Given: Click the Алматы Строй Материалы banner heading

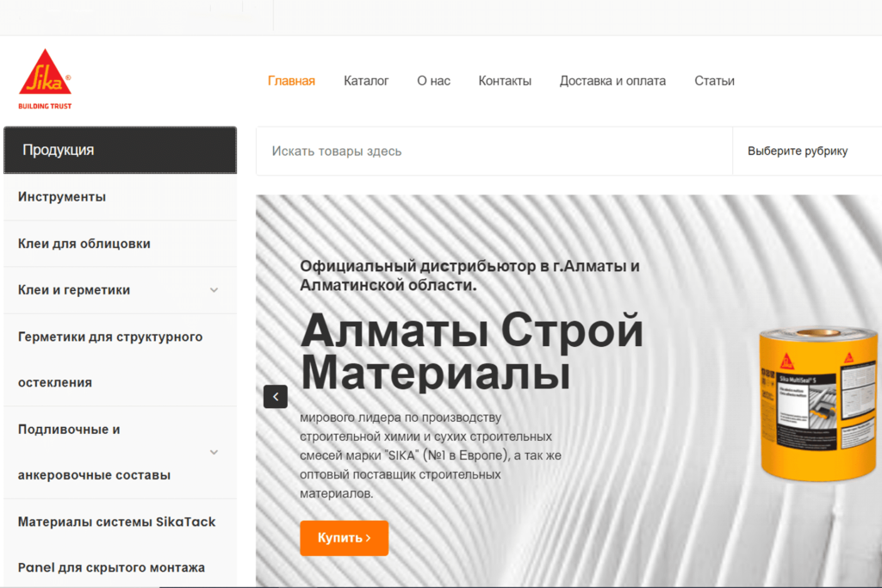Looking at the screenshot, I should point(471,350).
